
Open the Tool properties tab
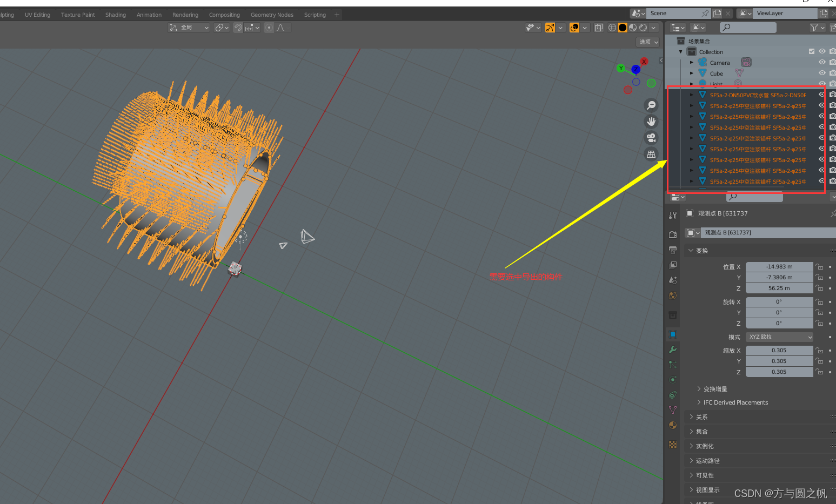[x=673, y=216]
